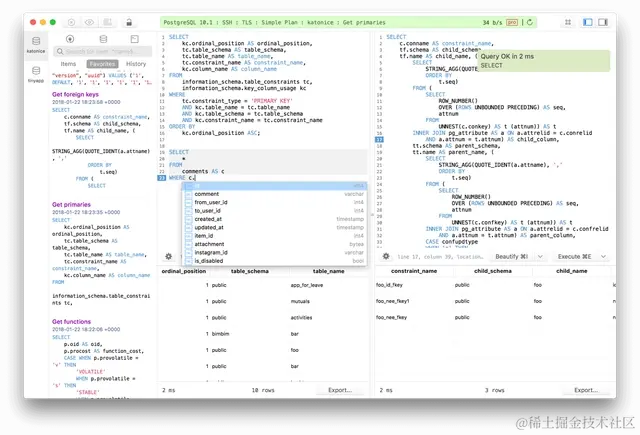Open left editor gear settings

169,257
